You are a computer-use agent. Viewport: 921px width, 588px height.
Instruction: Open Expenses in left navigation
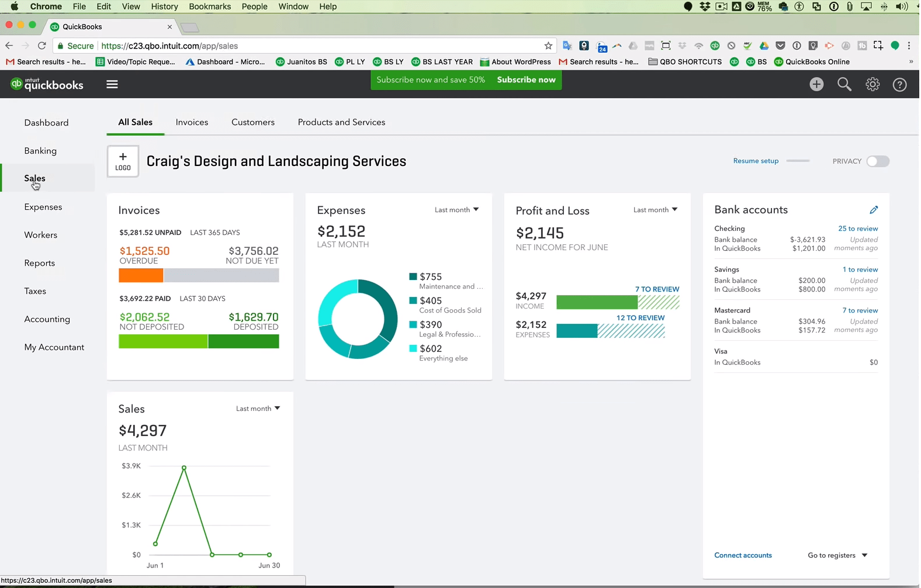coord(43,207)
